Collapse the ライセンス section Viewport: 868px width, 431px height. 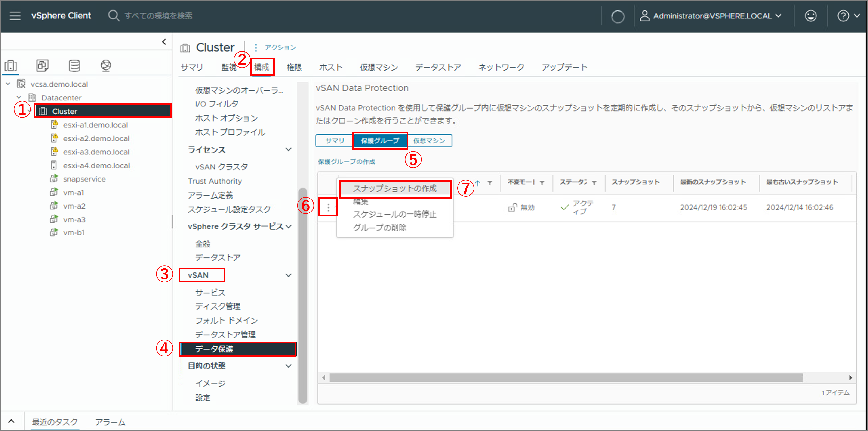[288, 150]
